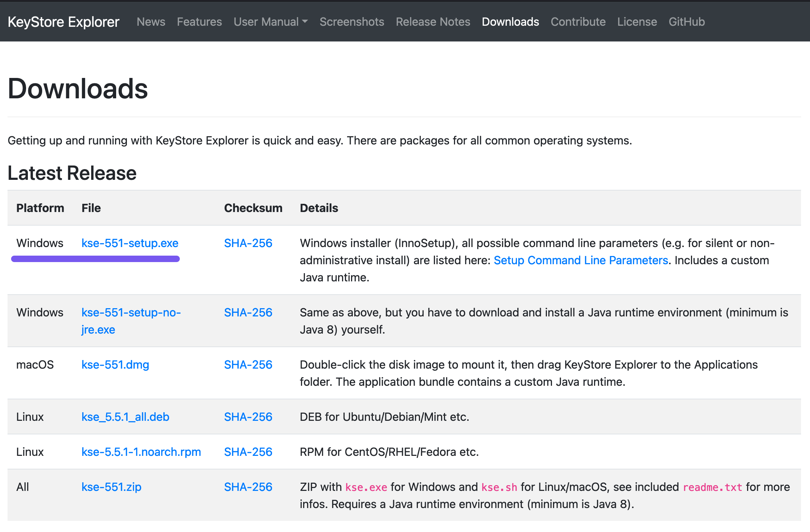Select the Downloads nav item
The image size is (810, 532).
coord(510,22)
